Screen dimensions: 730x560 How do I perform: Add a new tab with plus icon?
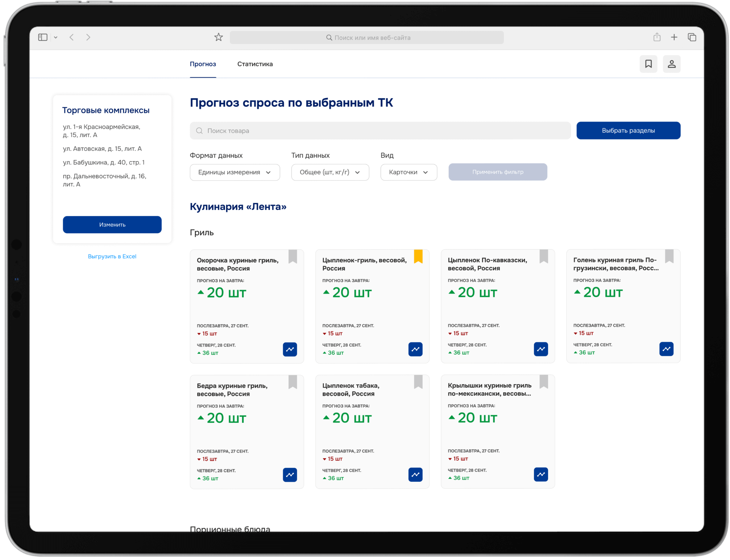tap(674, 37)
